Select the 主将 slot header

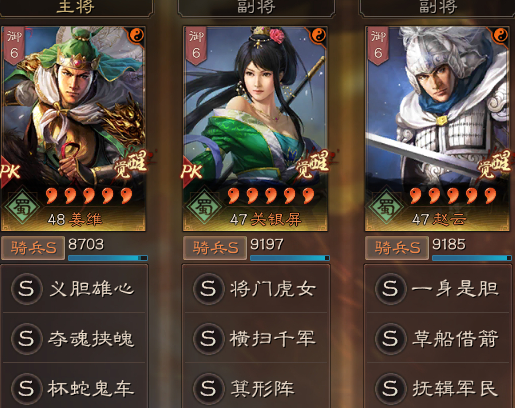[76, 8]
